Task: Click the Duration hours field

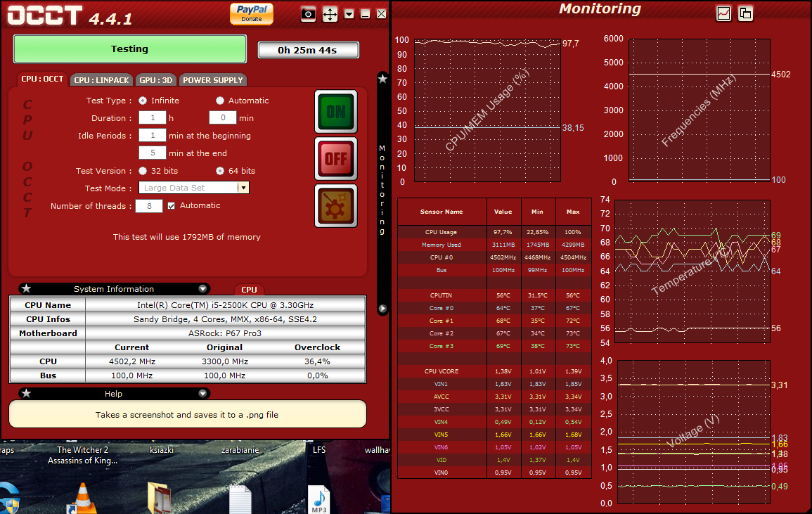Action: tap(153, 117)
